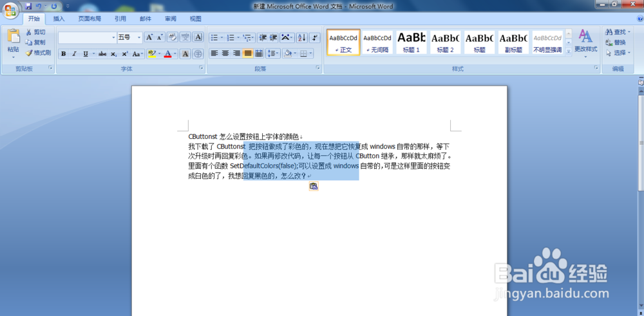
Task: Open the 更改样式 change styles tool
Action: [x=585, y=42]
